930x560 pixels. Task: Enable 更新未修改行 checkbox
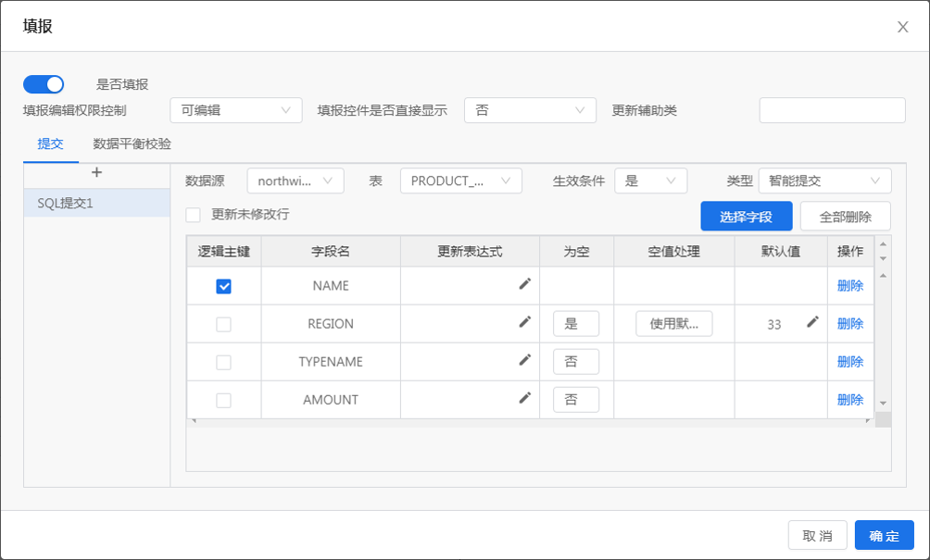pos(193,215)
